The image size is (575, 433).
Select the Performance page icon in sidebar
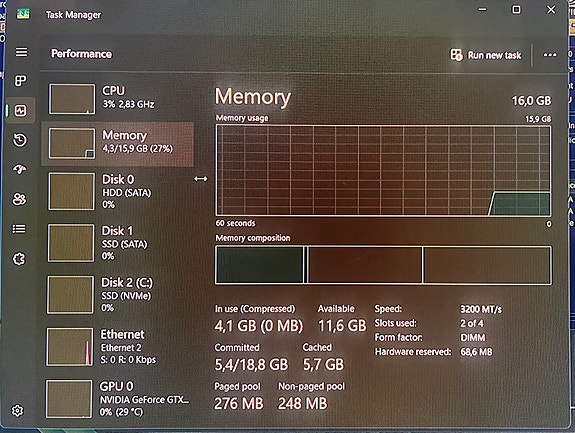[x=21, y=110]
